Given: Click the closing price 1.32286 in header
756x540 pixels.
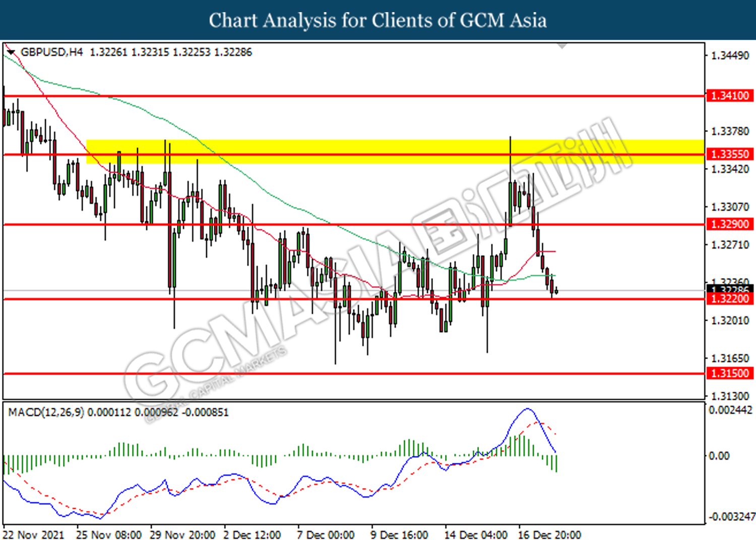Looking at the screenshot, I should [x=233, y=52].
